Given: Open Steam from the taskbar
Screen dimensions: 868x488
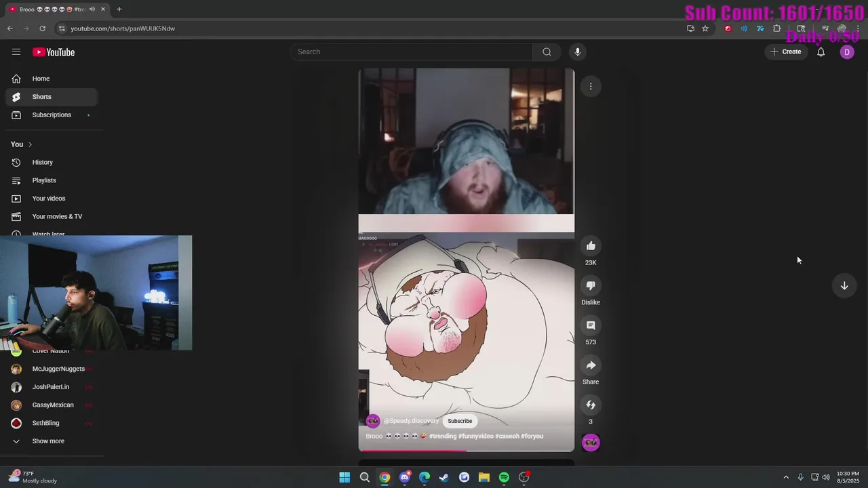Looking at the screenshot, I should pos(444,477).
